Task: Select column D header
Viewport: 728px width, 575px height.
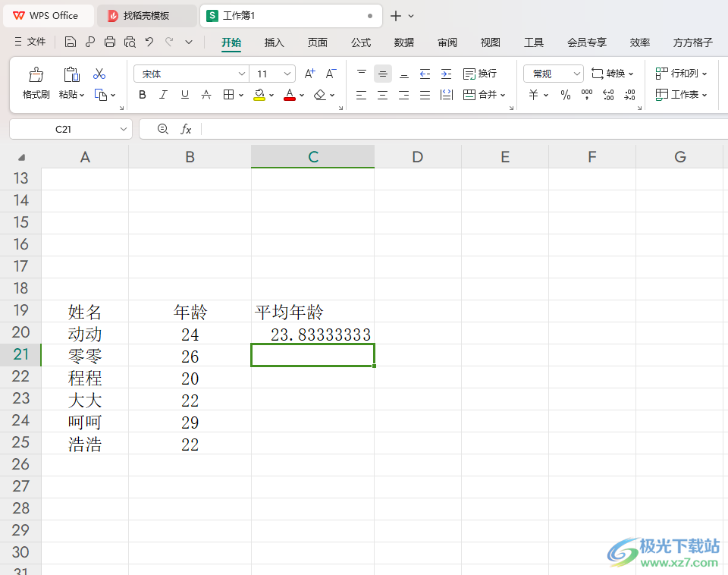Action: click(x=418, y=157)
